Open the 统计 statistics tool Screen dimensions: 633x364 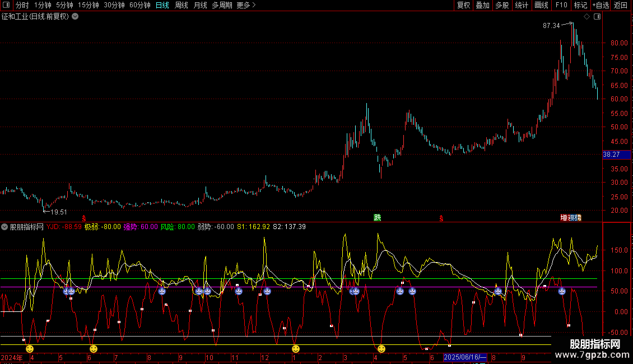521,5
